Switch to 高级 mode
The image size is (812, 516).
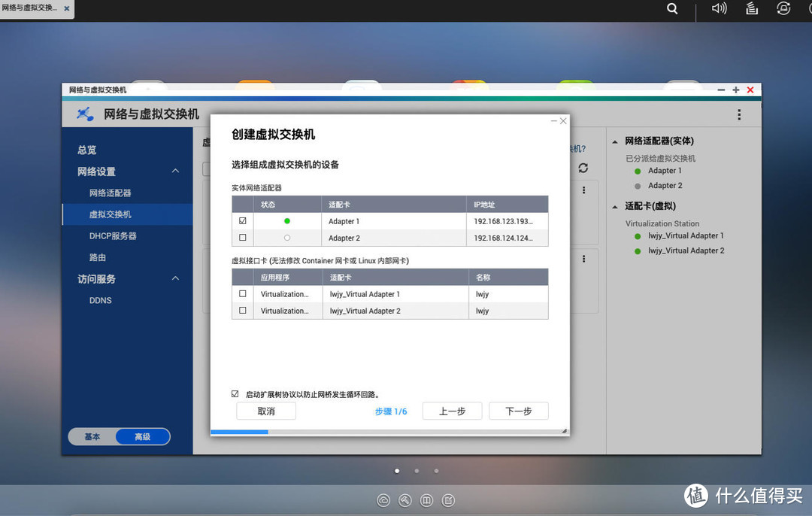(142, 437)
